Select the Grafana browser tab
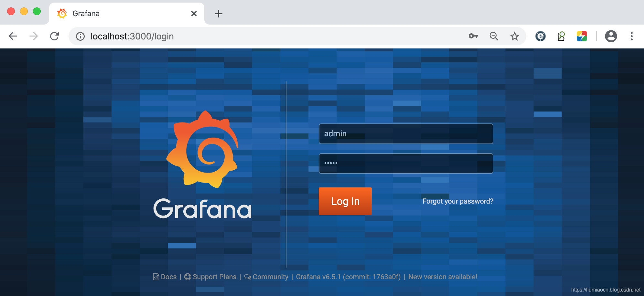 127,14
